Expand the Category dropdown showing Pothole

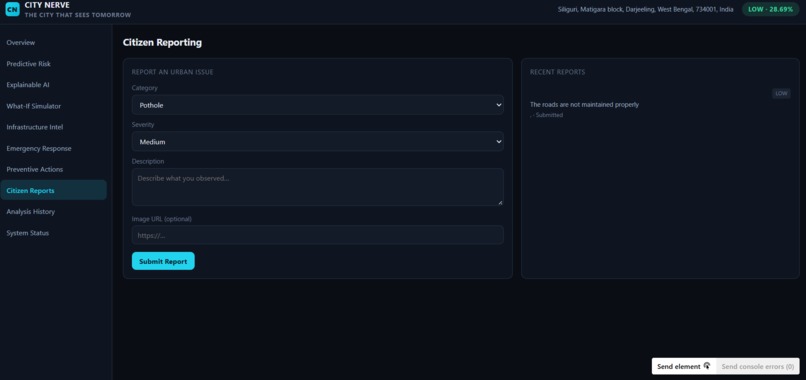tap(318, 105)
